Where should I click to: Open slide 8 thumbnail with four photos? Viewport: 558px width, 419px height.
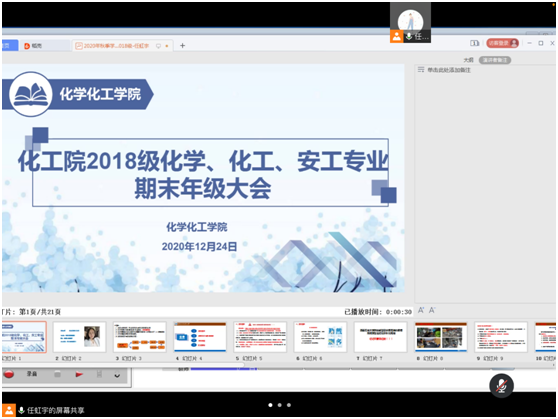441,337
